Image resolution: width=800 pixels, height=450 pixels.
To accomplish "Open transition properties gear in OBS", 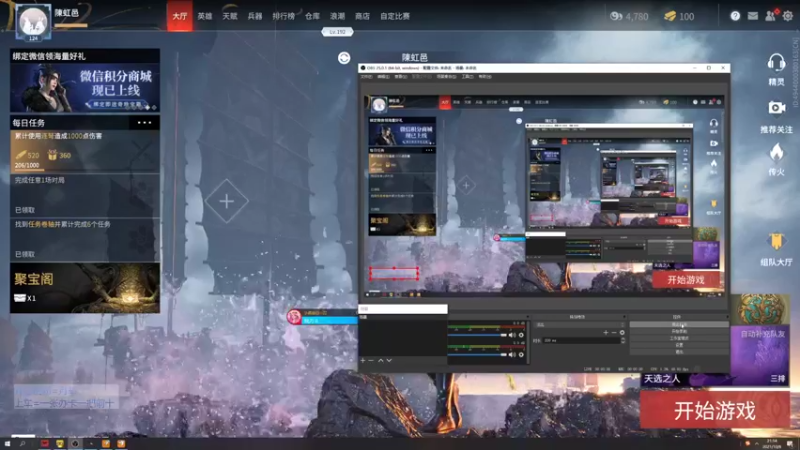I will (x=622, y=333).
